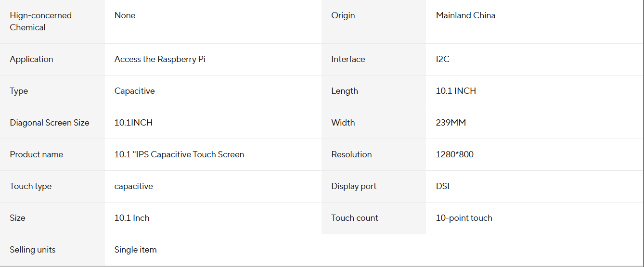Click the "Product name" label cell
The height and width of the screenshot is (267, 644).
(x=37, y=154)
